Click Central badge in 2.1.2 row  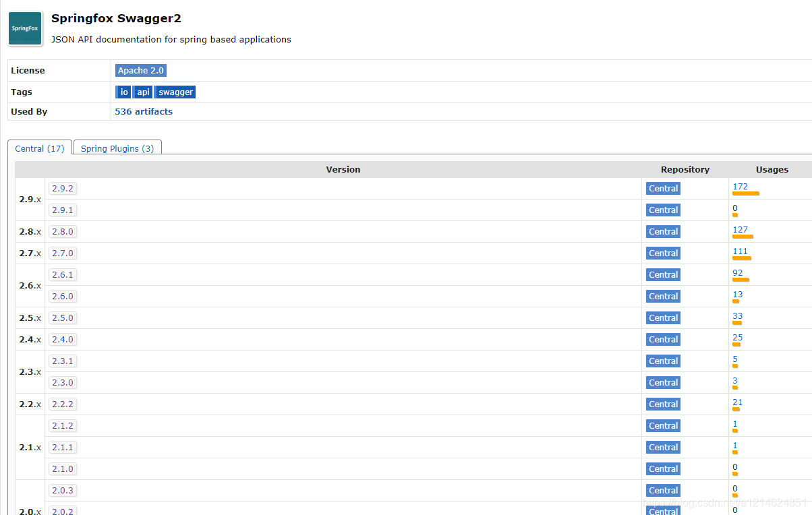(x=663, y=426)
